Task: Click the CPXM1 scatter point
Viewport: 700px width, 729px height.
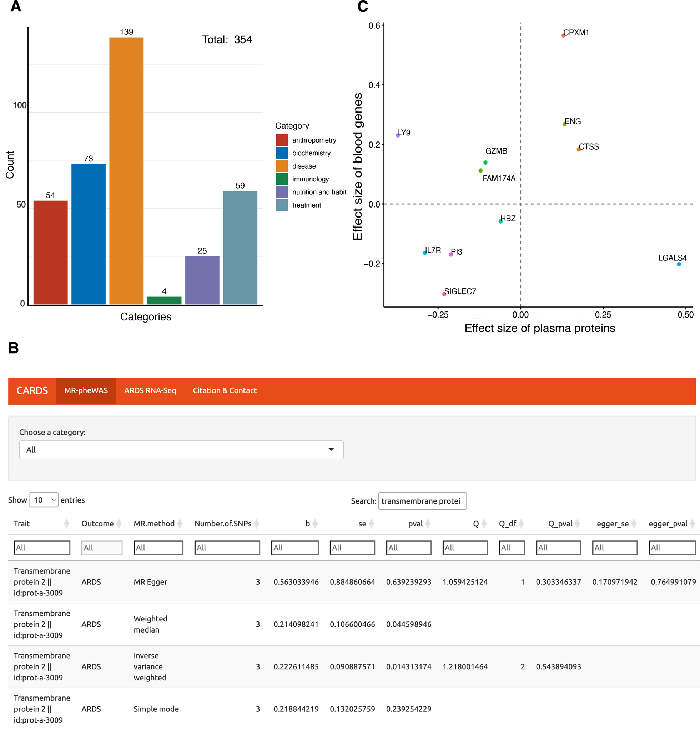Action: click(563, 35)
